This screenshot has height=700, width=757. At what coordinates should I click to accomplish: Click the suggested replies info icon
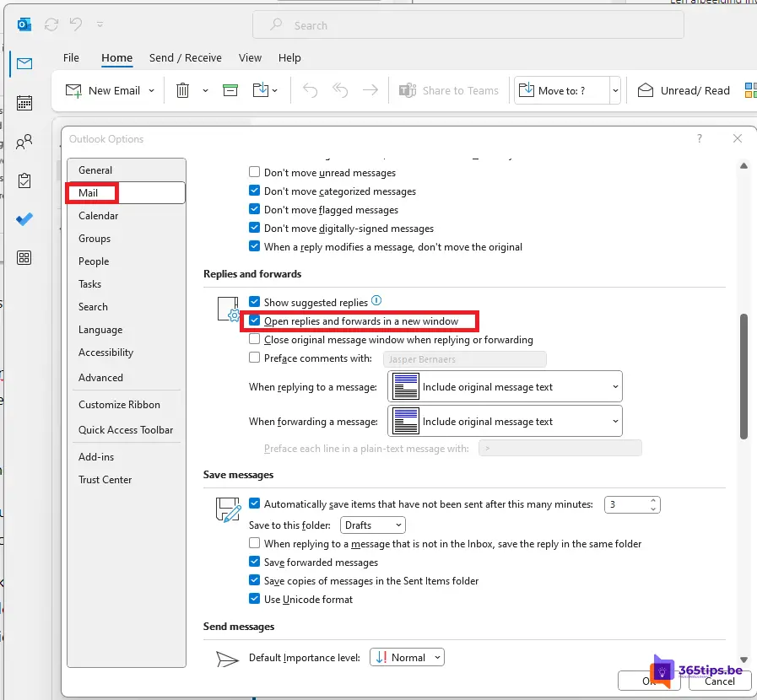tap(377, 301)
